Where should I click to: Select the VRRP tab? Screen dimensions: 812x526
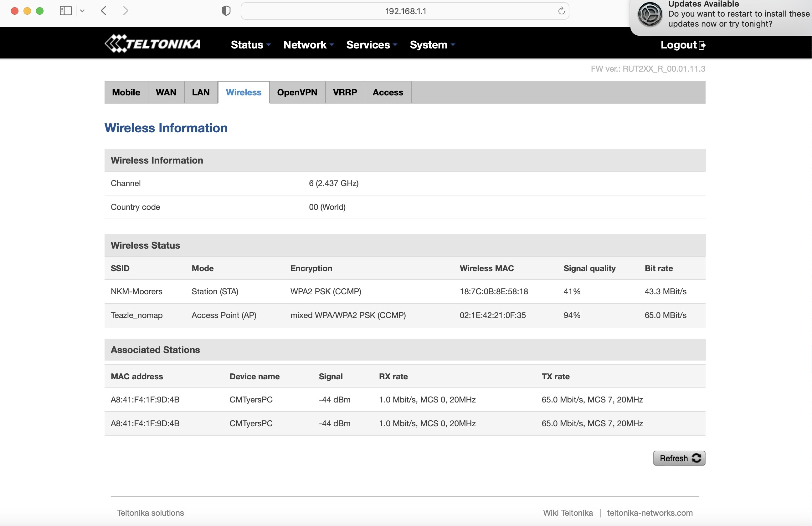[345, 92]
